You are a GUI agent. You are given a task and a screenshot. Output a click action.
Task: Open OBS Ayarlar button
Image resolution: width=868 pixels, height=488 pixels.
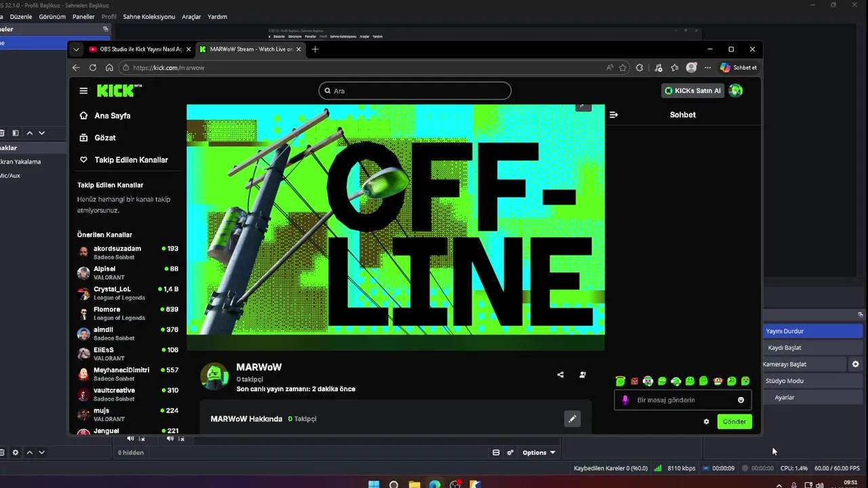click(812, 397)
